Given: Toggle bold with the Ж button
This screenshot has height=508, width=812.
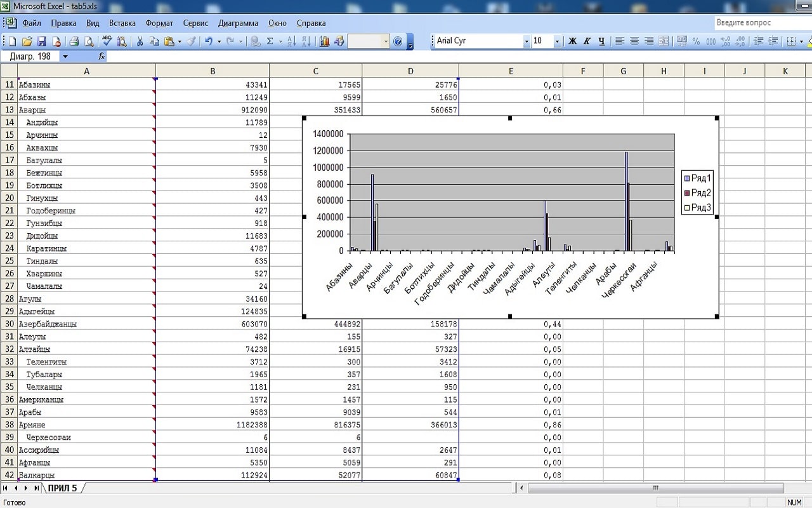Looking at the screenshot, I should pyautogui.click(x=572, y=41).
